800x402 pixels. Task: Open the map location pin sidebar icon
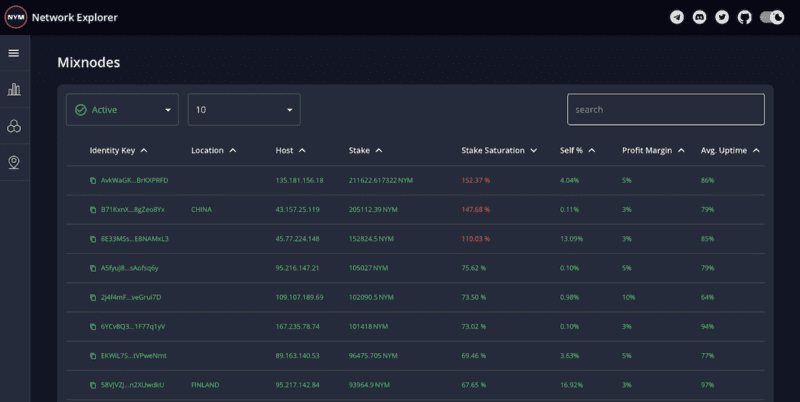click(14, 162)
